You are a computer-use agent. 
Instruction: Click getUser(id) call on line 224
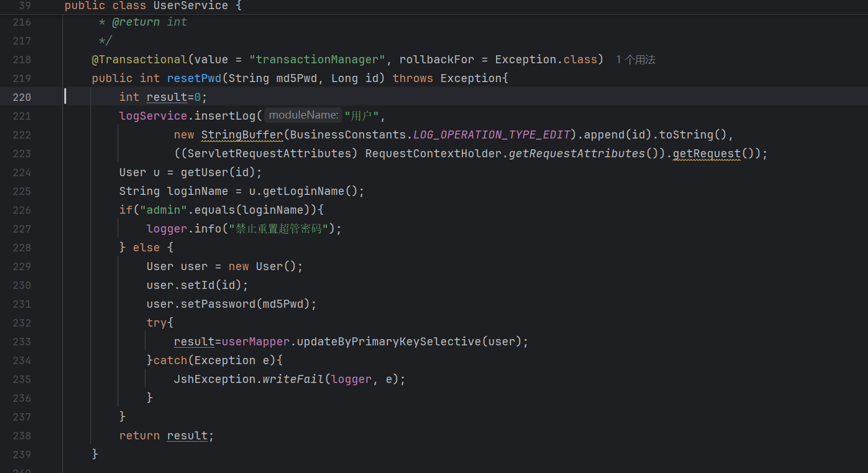pos(218,172)
